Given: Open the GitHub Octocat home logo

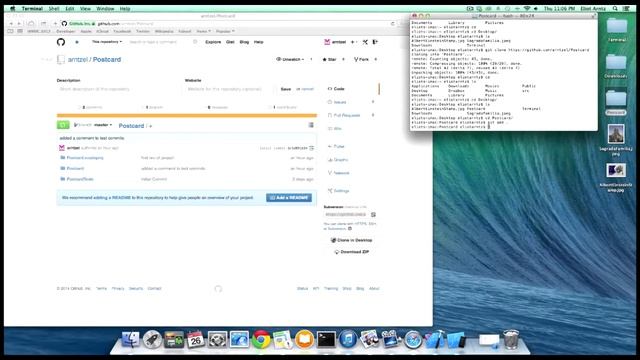Looking at the screenshot, I should (61, 42).
